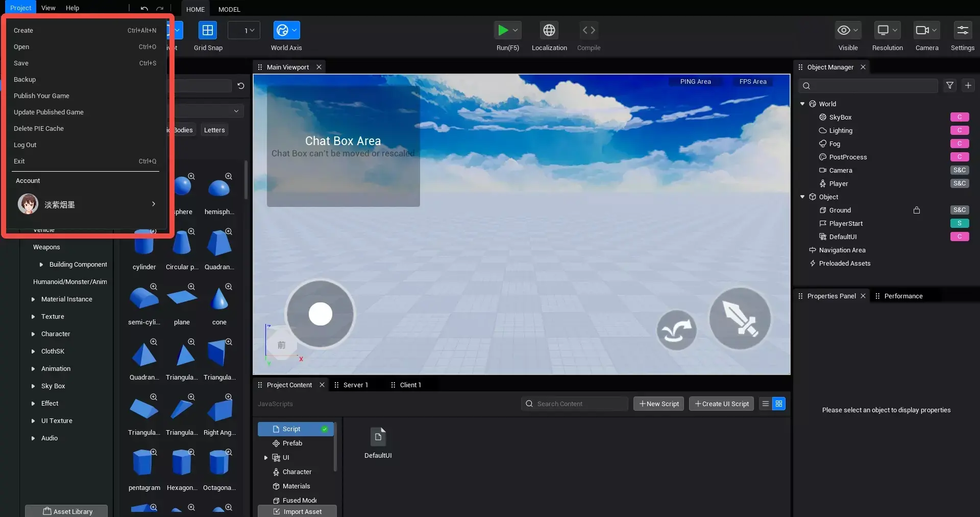The width and height of the screenshot is (980, 517).
Task: Click the redo arrow icon
Action: click(x=160, y=9)
